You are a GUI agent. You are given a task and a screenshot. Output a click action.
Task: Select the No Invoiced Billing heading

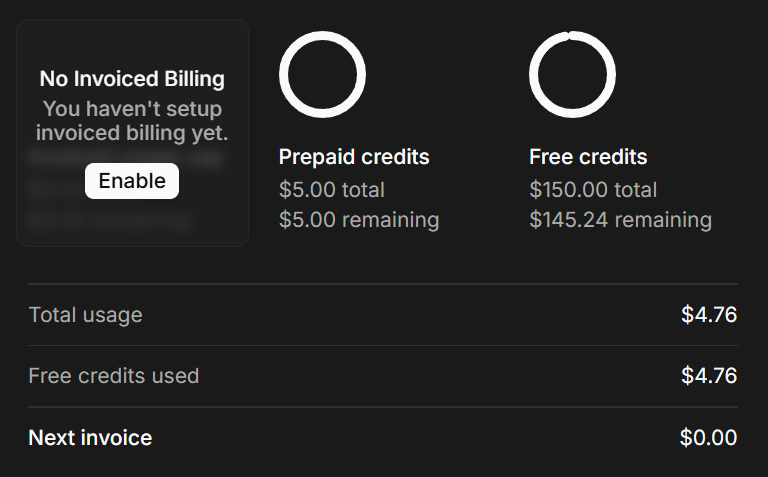click(132, 79)
